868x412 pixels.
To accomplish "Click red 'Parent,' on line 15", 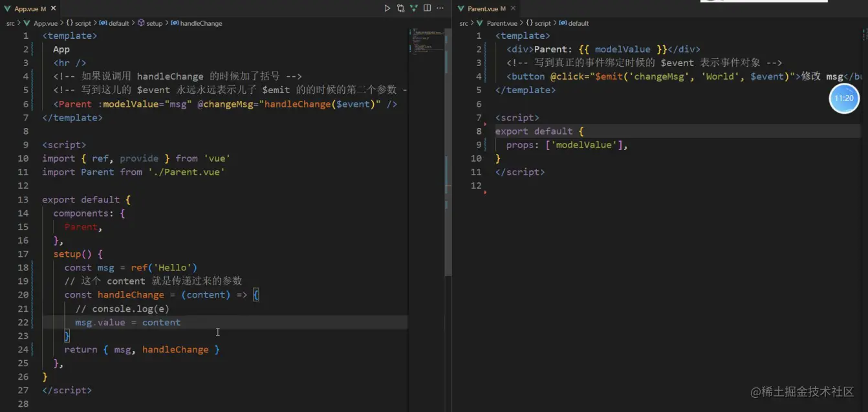I will [83, 227].
